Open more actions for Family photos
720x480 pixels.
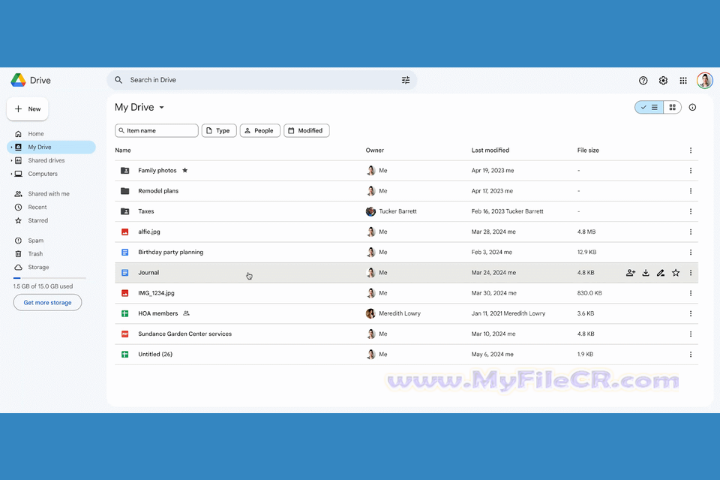click(x=691, y=170)
